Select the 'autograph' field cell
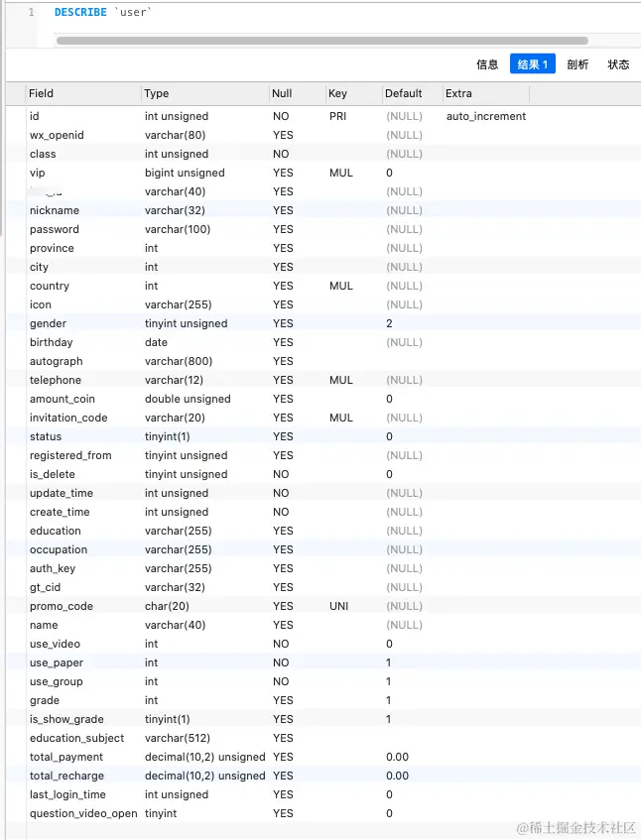The width and height of the screenshot is (641, 840). tap(57, 361)
